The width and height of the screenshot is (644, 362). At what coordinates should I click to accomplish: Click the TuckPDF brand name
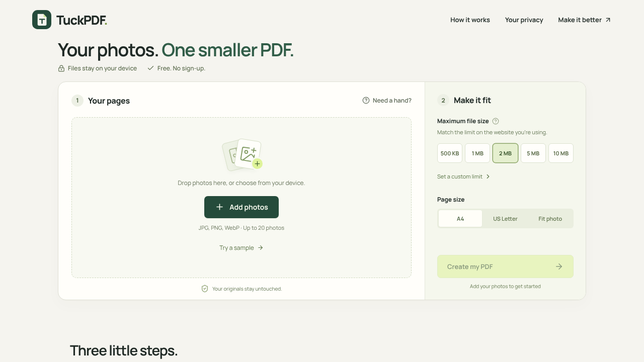pos(82,20)
